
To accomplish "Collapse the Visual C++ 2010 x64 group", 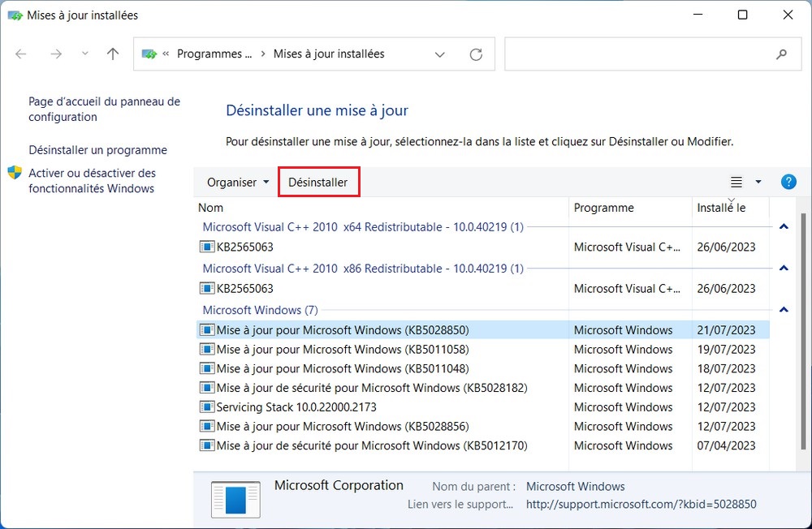I will pyautogui.click(x=784, y=226).
